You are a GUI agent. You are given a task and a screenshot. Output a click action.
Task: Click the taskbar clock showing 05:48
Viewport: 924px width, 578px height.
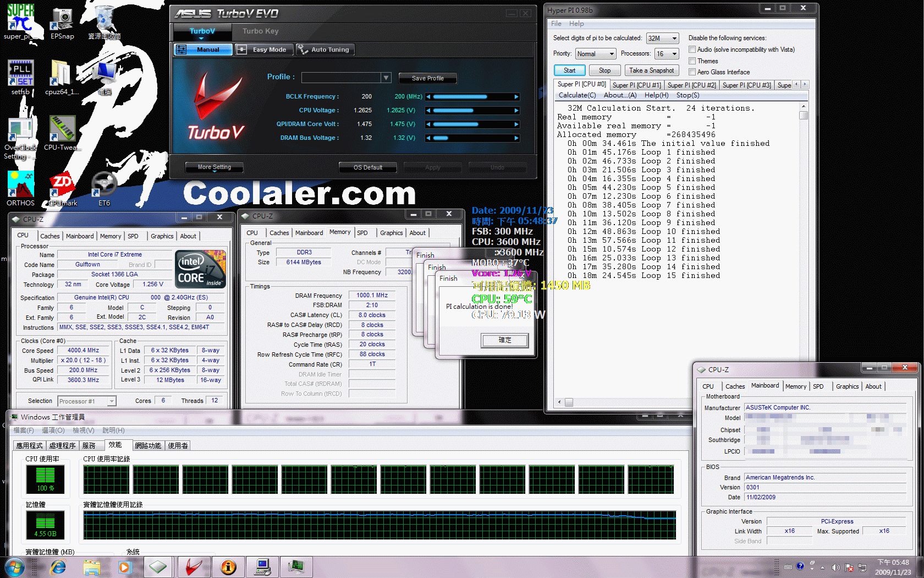click(x=893, y=567)
